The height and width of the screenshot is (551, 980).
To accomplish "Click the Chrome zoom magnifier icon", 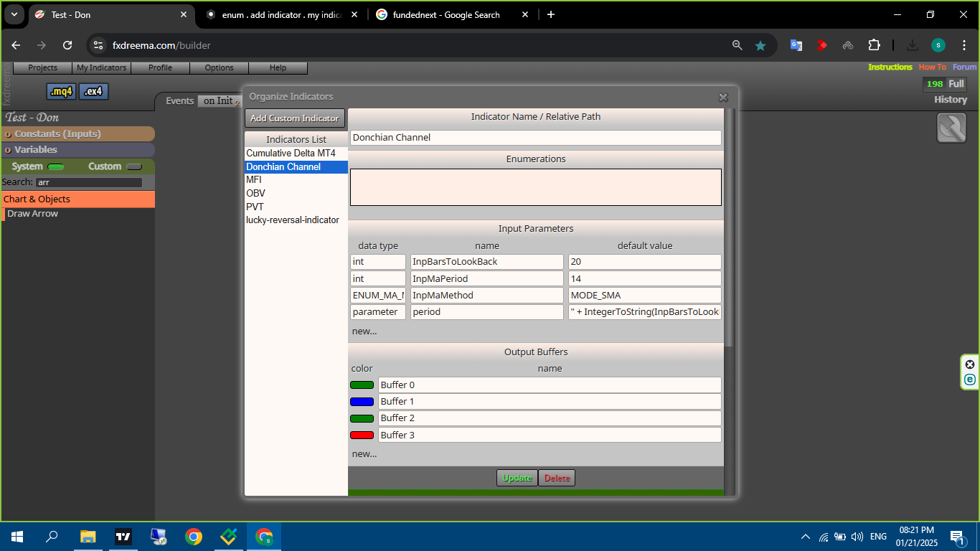I will (x=737, y=45).
